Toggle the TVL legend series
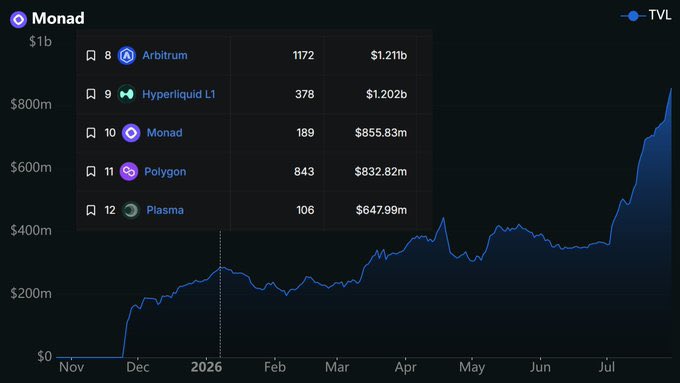The height and width of the screenshot is (383, 680). click(646, 16)
